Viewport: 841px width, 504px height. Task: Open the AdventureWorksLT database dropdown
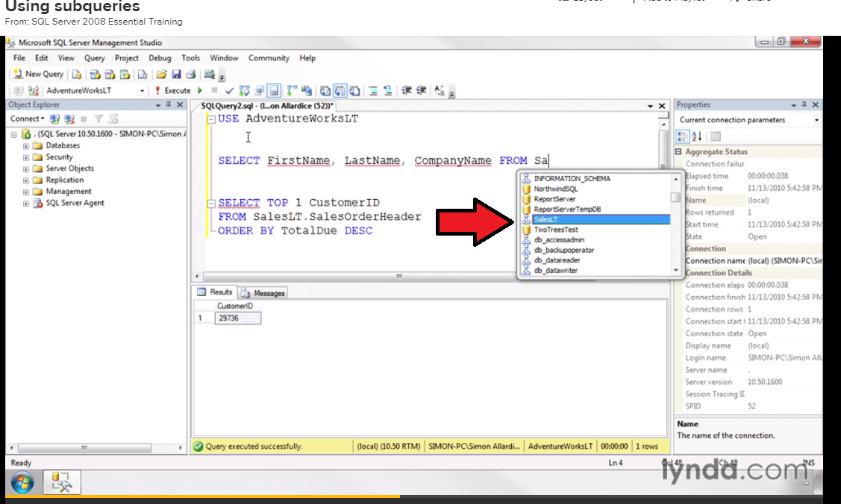tap(143, 89)
